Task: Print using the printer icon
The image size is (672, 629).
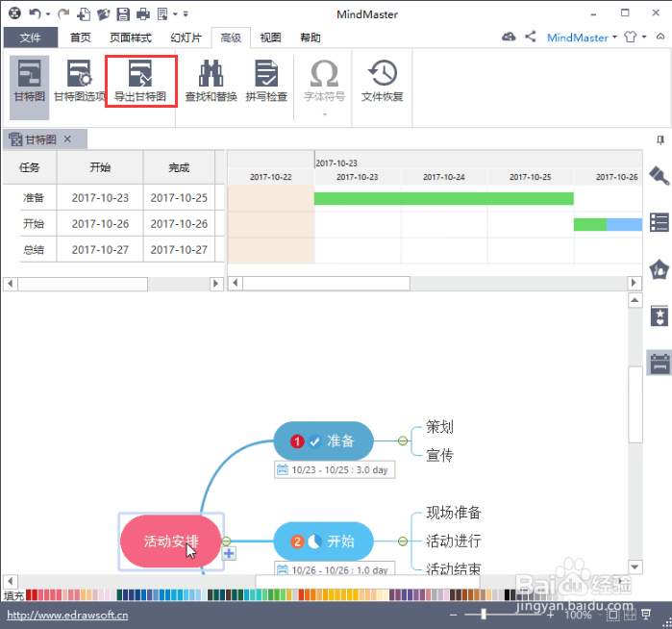Action: 142,14
